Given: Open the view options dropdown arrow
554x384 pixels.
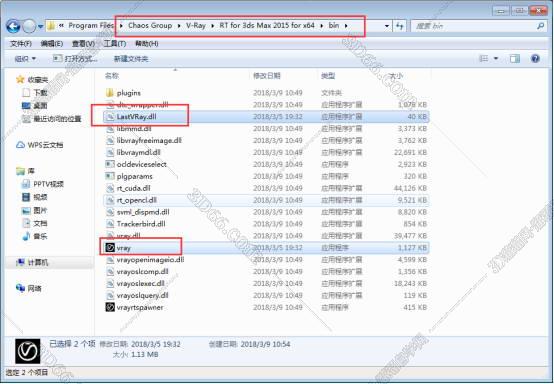Looking at the screenshot, I should [496, 58].
